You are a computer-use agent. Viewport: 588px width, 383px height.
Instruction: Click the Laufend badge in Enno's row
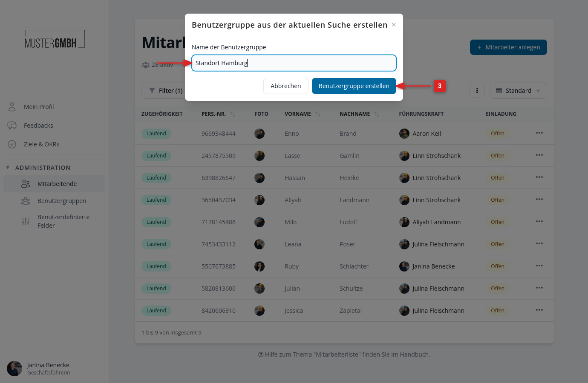[x=156, y=134]
